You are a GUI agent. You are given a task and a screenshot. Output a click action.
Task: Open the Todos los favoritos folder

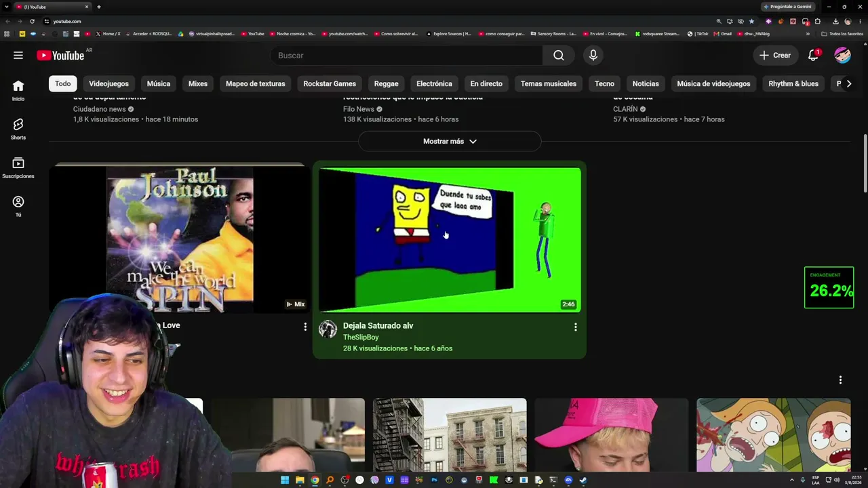tap(842, 34)
